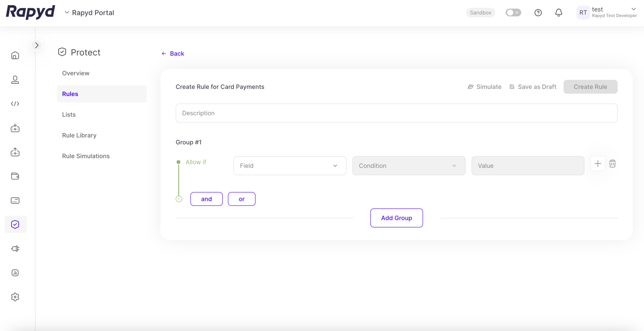Viewport: 644px width, 331px height.
Task: Click the home icon in left sidebar
Action: (15, 56)
